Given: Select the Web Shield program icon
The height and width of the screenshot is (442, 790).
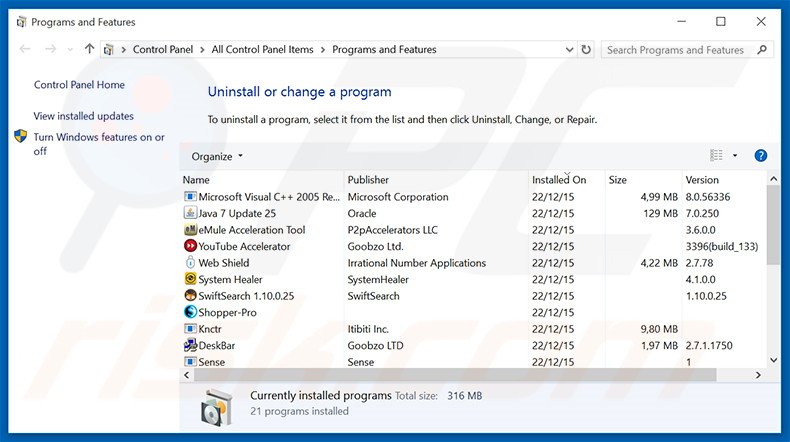Looking at the screenshot, I should (x=191, y=263).
